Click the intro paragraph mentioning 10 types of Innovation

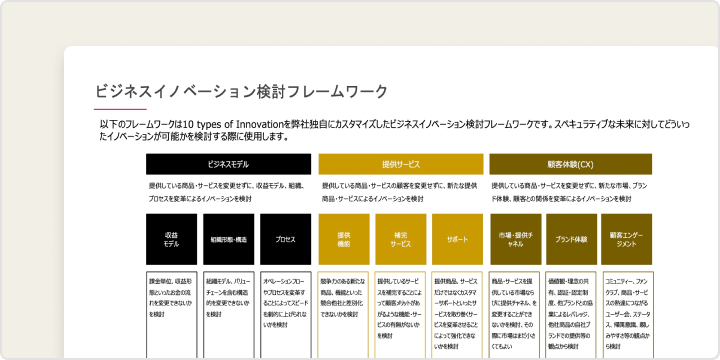[395, 131]
